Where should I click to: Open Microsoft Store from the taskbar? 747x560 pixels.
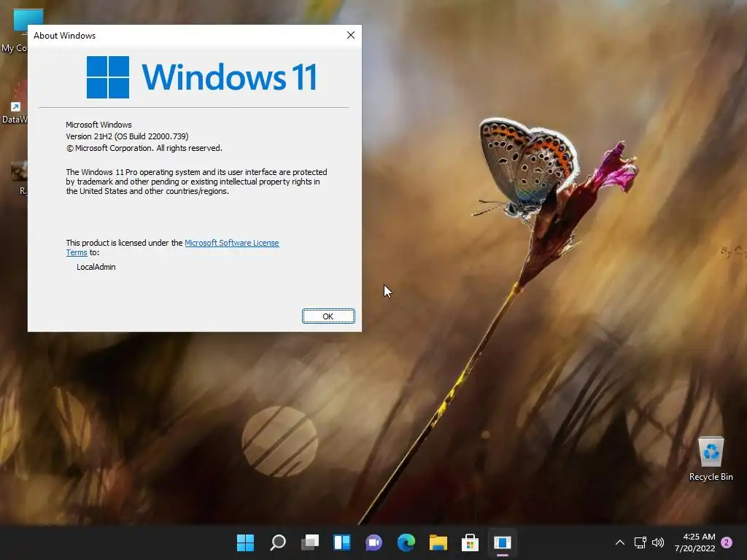pos(470,542)
